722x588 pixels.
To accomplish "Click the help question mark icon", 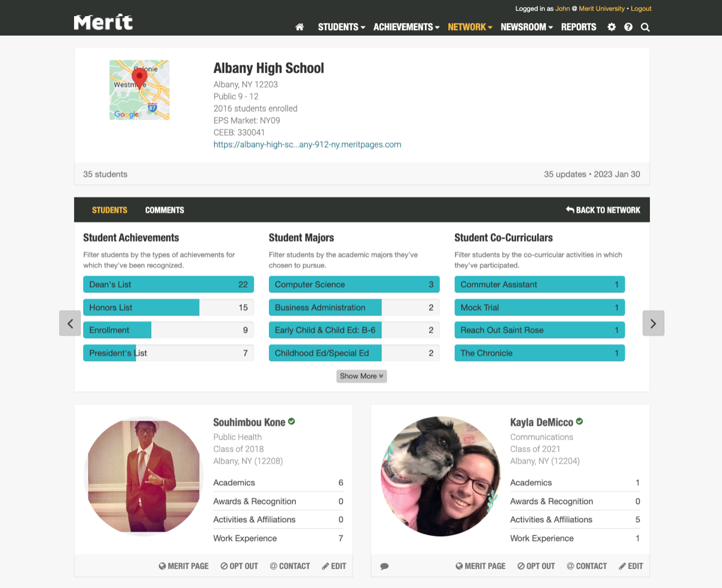I will click(x=628, y=27).
